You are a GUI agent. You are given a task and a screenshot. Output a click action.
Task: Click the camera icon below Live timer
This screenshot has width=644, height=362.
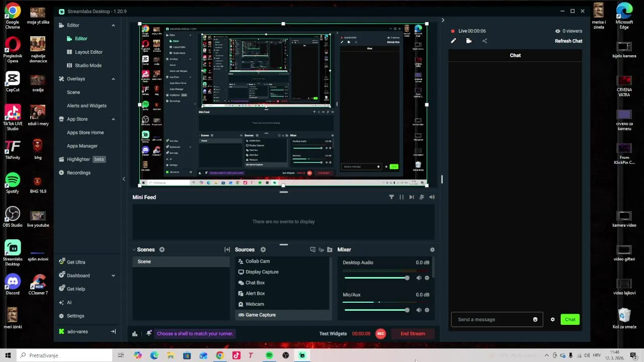point(469,41)
